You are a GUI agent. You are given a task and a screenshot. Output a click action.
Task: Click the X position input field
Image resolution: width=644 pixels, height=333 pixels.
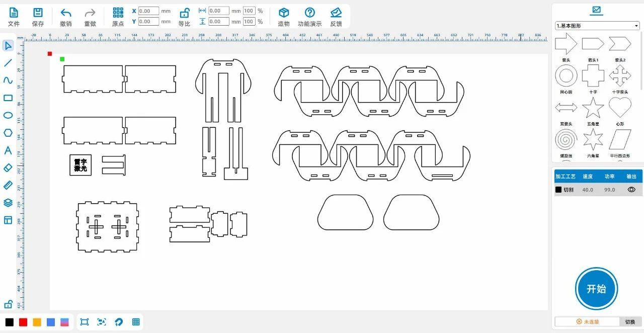click(148, 11)
